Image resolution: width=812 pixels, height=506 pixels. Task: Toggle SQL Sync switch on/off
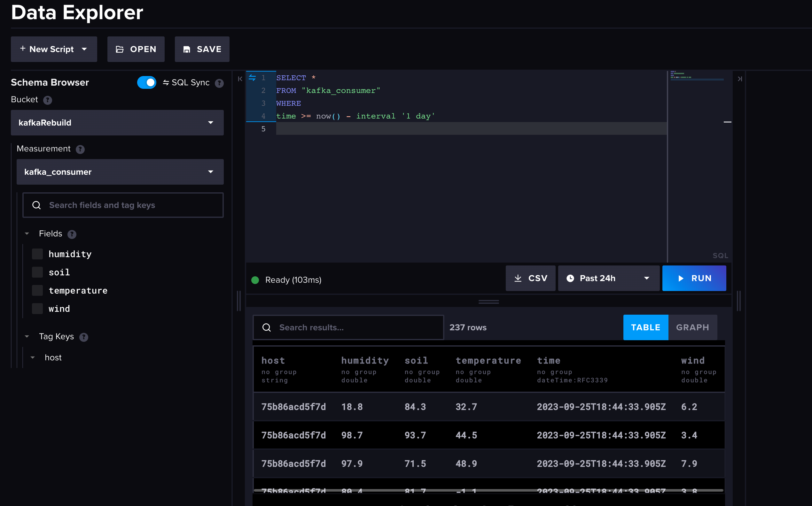[x=146, y=83]
